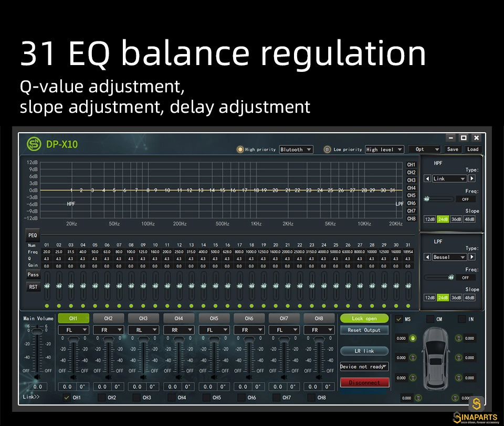Check CH8 link checkbox
This screenshot has height=426, width=504.
[x=311, y=397]
